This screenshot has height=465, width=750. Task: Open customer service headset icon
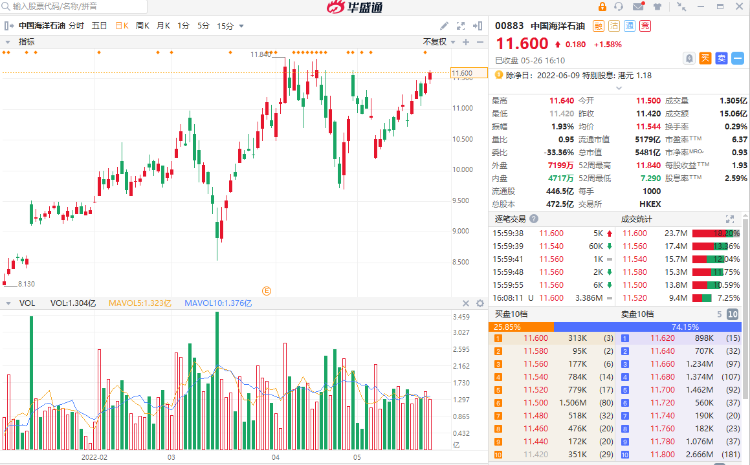[619, 7]
